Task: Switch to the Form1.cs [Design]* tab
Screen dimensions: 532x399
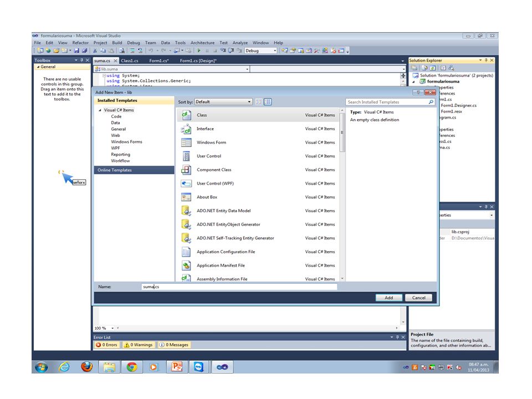Action: 198,61
